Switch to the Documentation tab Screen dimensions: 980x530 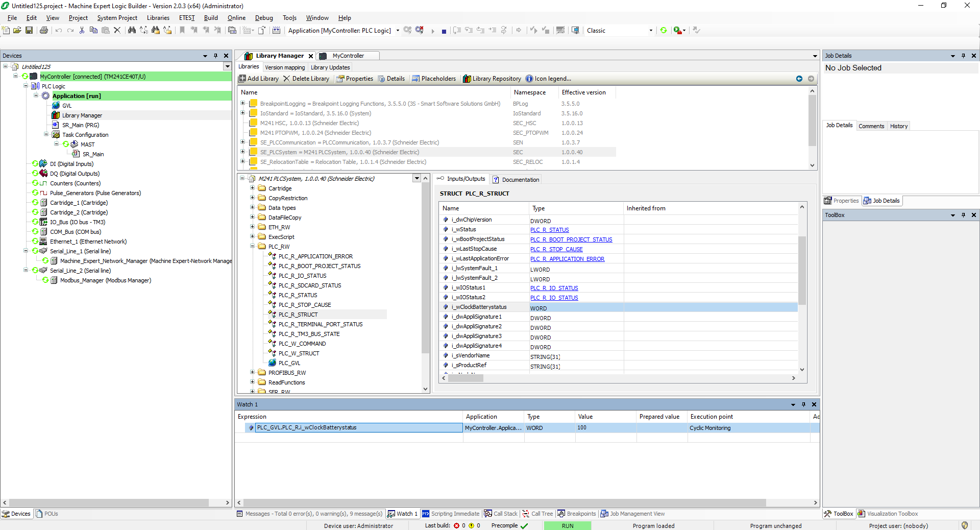coord(516,180)
